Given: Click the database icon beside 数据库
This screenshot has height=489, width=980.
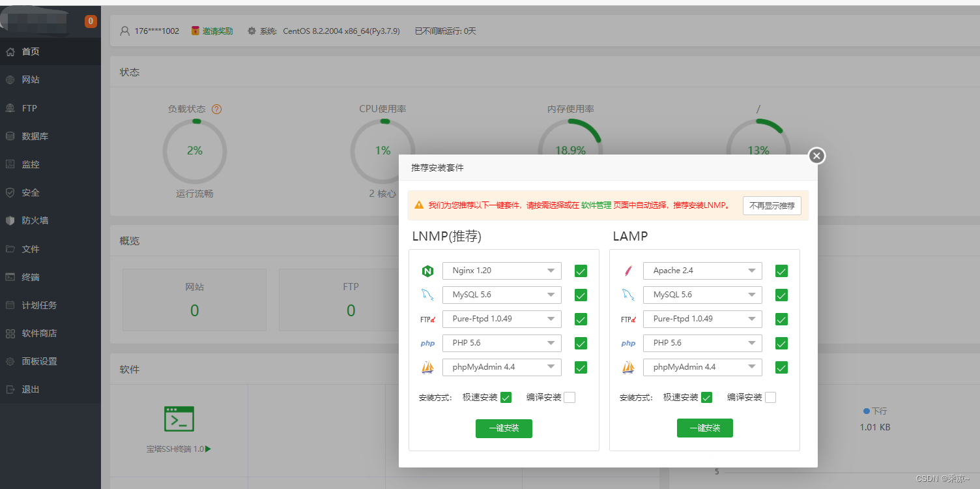Looking at the screenshot, I should [10, 136].
